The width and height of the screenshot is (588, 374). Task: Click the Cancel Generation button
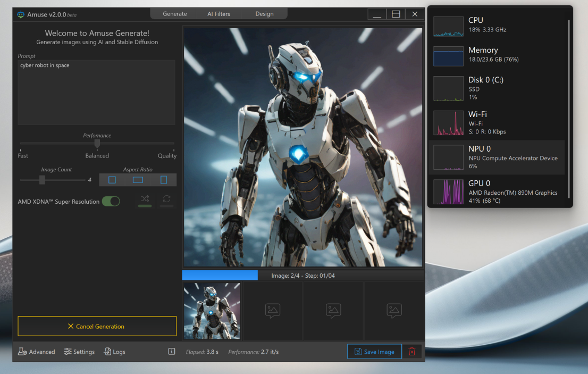97,326
